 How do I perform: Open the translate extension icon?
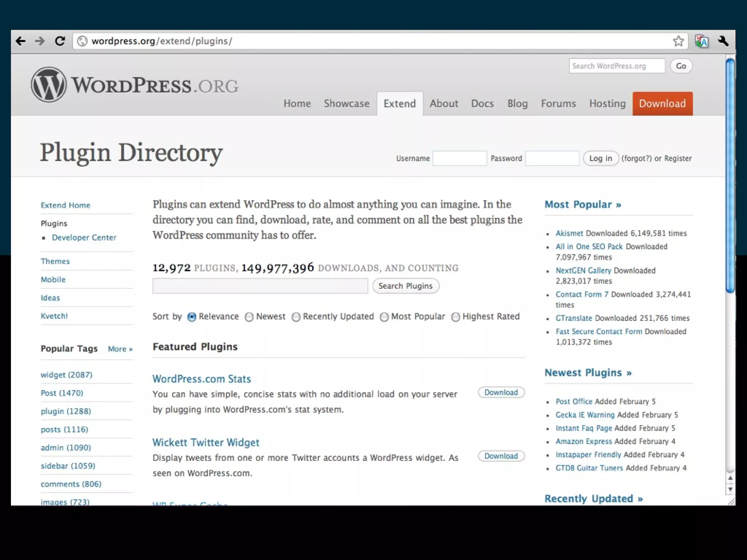click(x=701, y=42)
